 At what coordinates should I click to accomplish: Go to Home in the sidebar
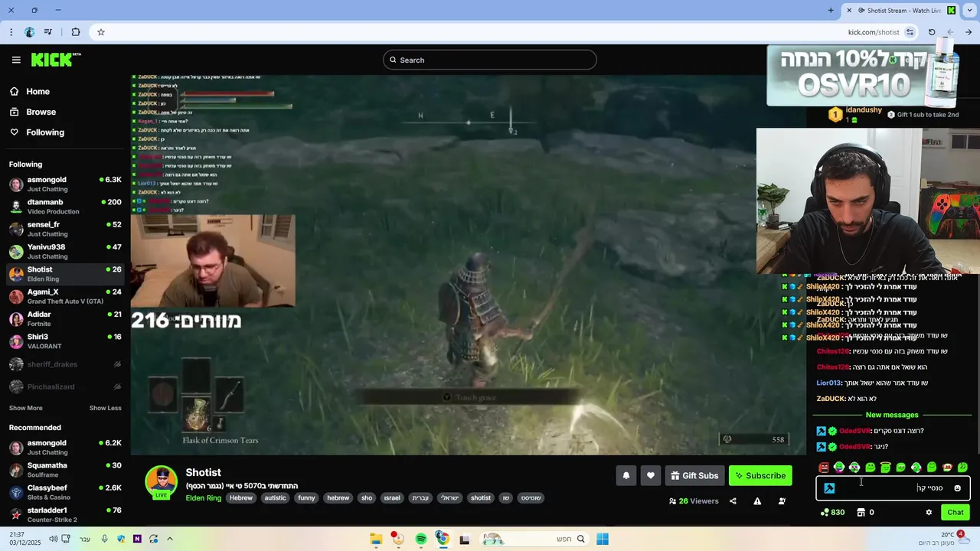38,91
